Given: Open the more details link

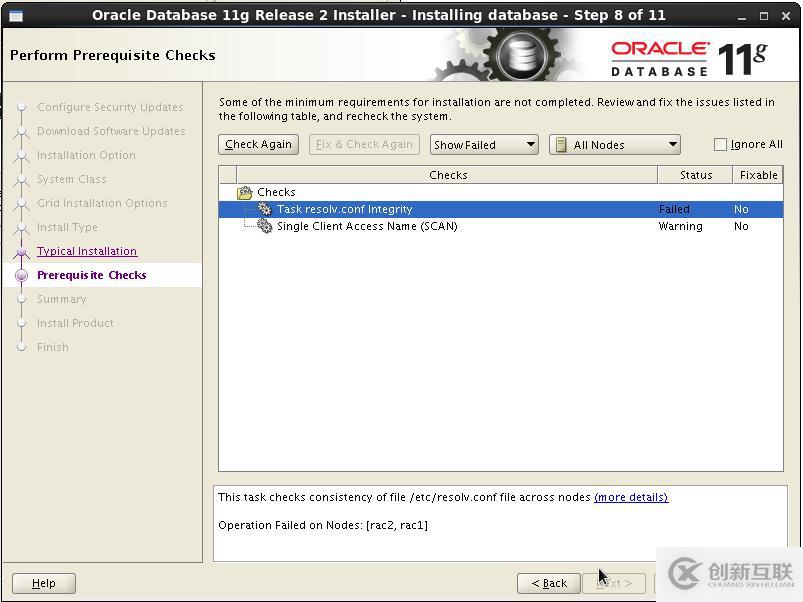Looking at the screenshot, I should pos(631,497).
